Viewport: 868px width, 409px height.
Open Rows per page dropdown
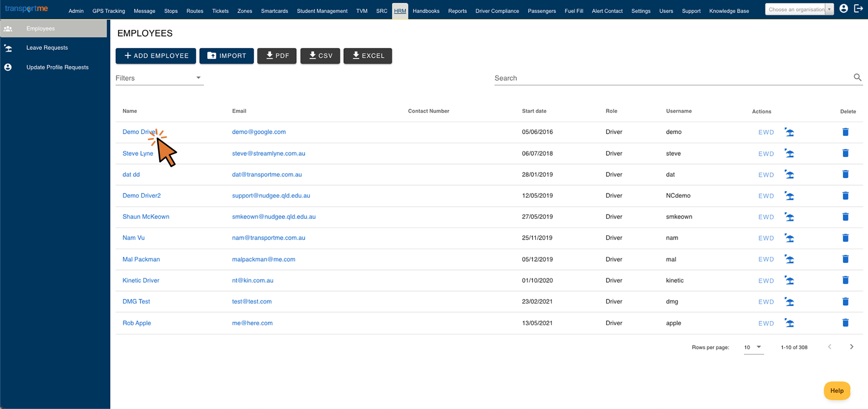tap(753, 347)
